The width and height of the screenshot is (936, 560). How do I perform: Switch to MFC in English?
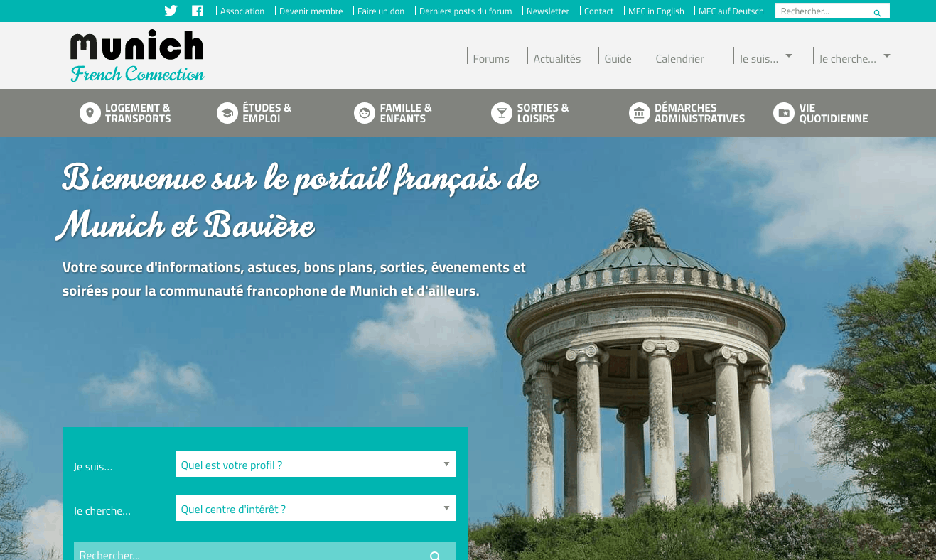(x=656, y=11)
